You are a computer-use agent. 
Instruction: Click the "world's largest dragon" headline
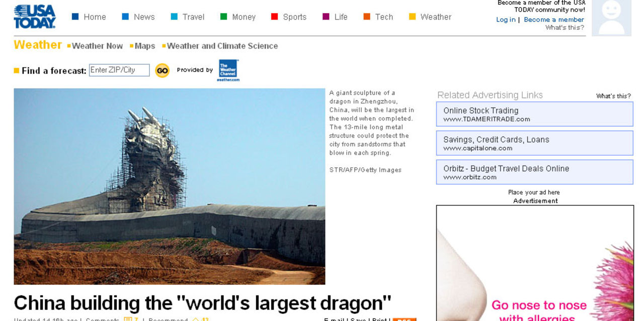pos(202,303)
